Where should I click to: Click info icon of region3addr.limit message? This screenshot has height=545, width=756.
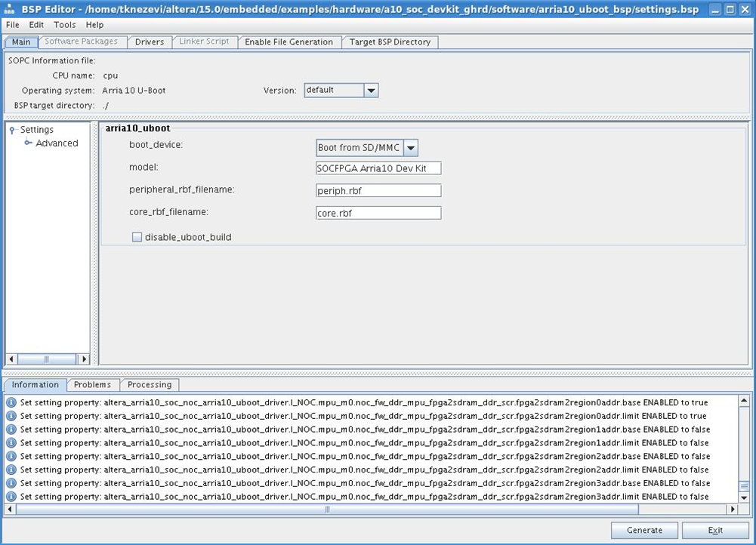[11, 497]
